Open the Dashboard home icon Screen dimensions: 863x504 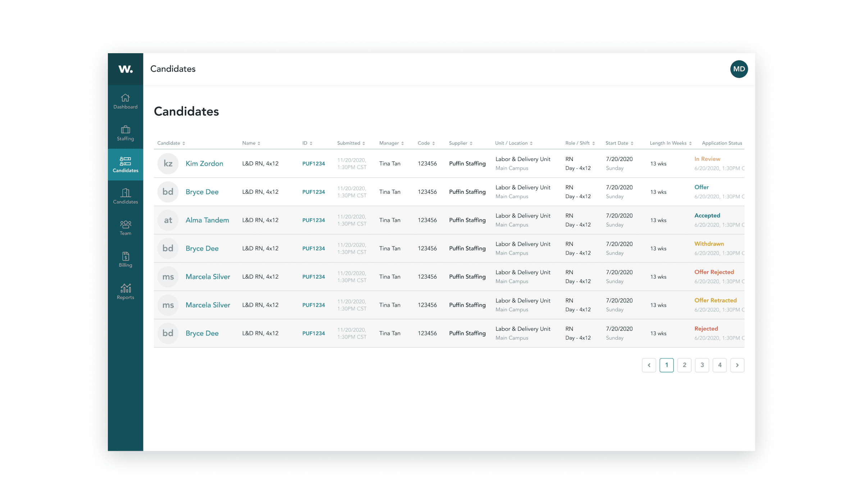pos(125,98)
